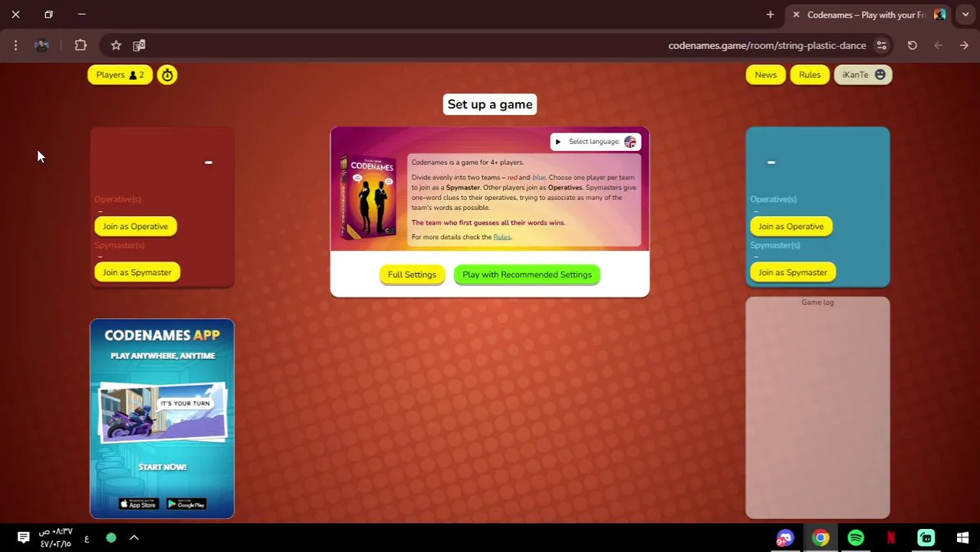This screenshot has width=980, height=552.
Task: Expand the tab search chevron
Action: (965, 15)
